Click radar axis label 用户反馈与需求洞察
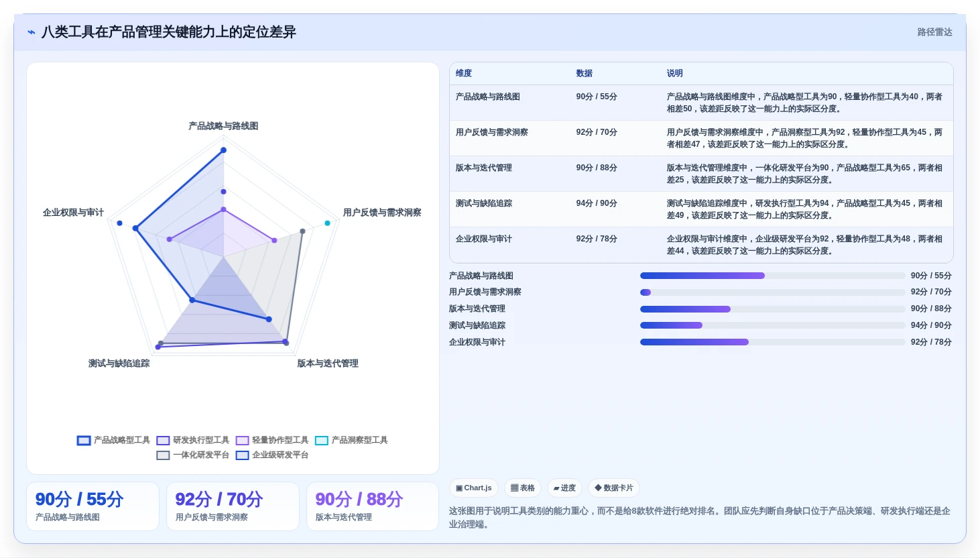 pos(382,213)
